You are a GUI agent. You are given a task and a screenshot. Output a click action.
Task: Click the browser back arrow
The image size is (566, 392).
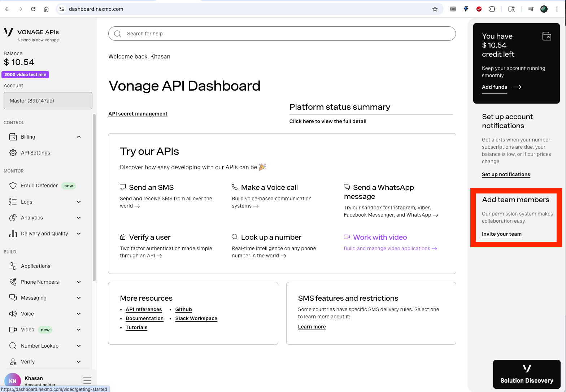pos(7,9)
